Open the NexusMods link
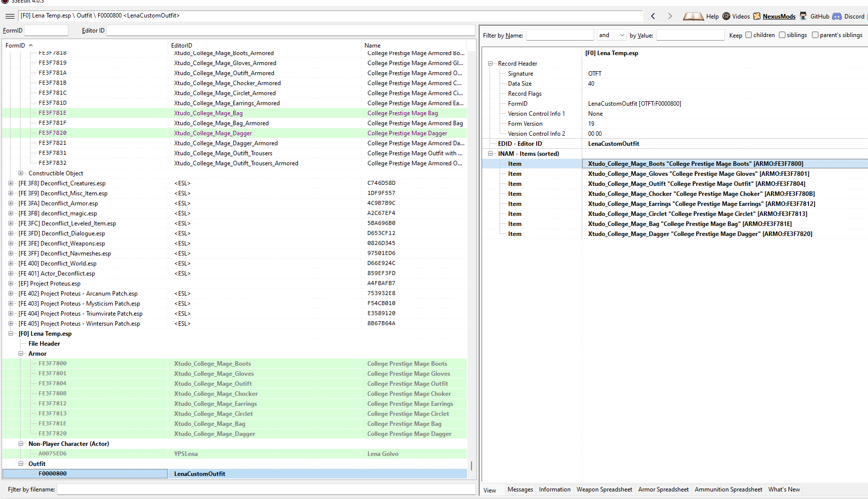 coord(779,17)
